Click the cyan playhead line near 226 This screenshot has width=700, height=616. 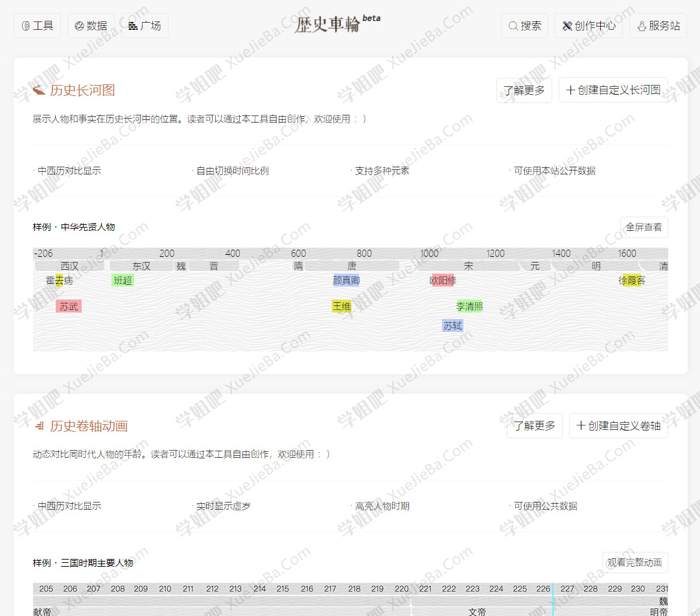553,600
